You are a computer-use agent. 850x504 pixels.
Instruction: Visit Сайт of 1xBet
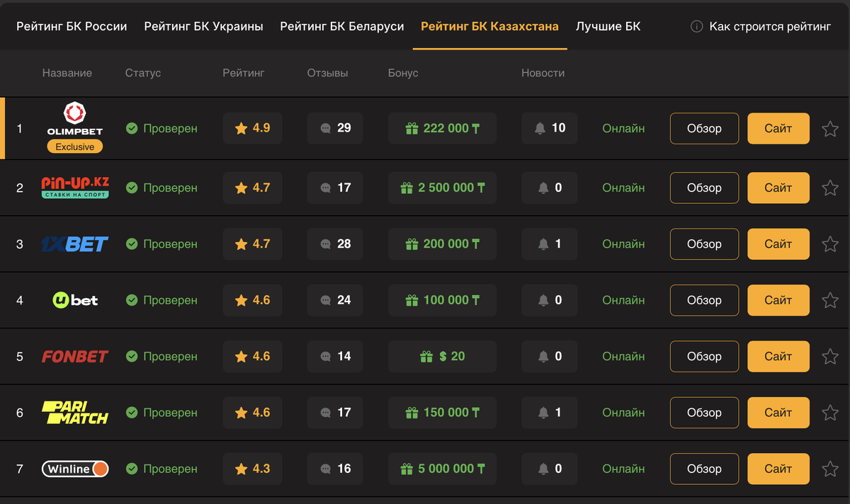click(x=778, y=244)
